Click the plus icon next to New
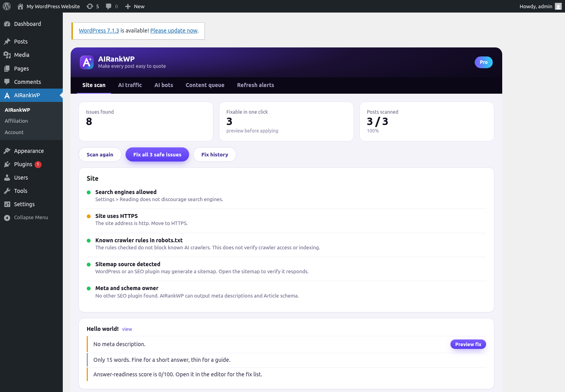 pos(128,6)
